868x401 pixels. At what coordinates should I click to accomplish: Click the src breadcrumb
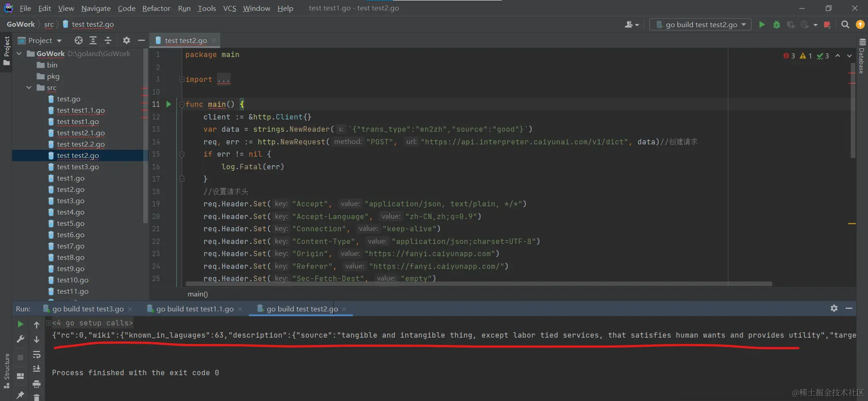49,24
